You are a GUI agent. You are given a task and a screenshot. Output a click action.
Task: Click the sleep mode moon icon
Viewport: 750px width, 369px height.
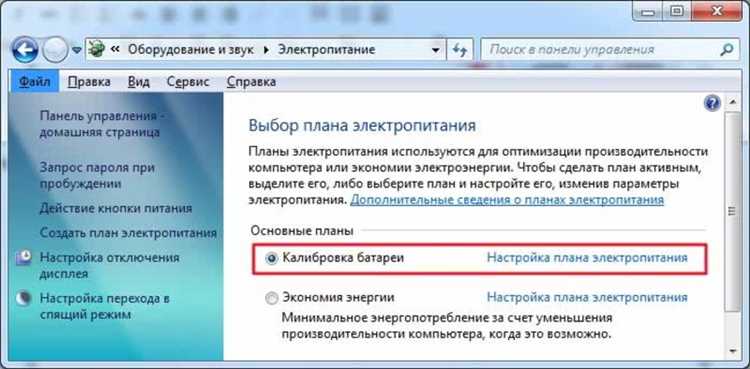pos(24,299)
